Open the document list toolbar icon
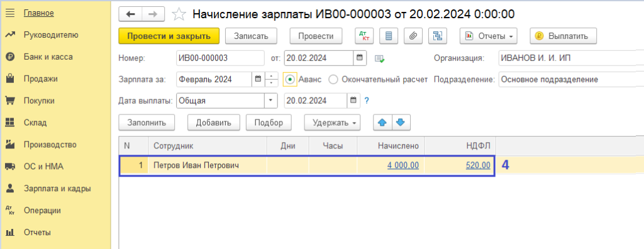The height and width of the screenshot is (249, 644). point(388,36)
